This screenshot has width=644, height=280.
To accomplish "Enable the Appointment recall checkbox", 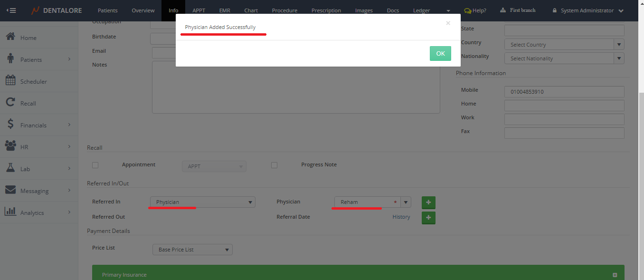I will (95, 165).
